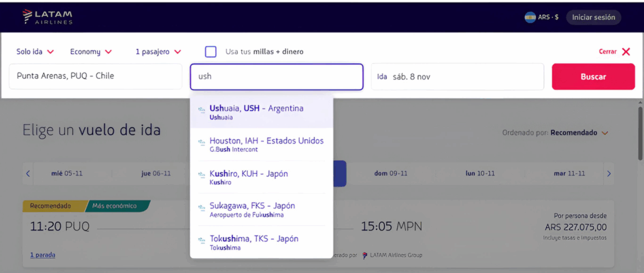Viewport: 644px width, 273px height.
Task: Select date tab mar 11-11
Action: click(569, 174)
